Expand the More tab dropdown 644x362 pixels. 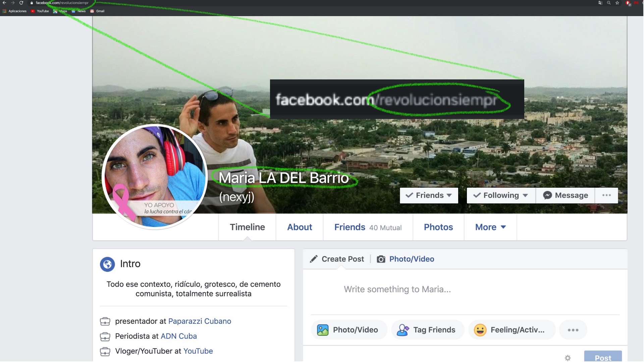(490, 227)
